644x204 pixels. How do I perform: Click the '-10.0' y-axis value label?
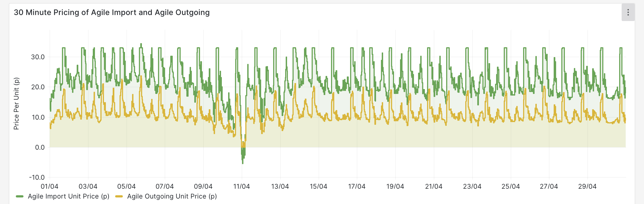pyautogui.click(x=37, y=178)
